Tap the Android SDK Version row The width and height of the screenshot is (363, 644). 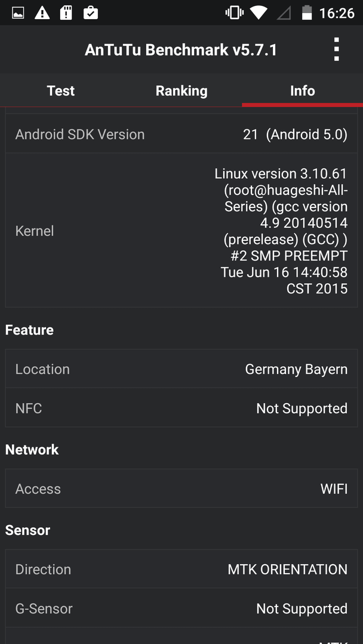coord(181,134)
